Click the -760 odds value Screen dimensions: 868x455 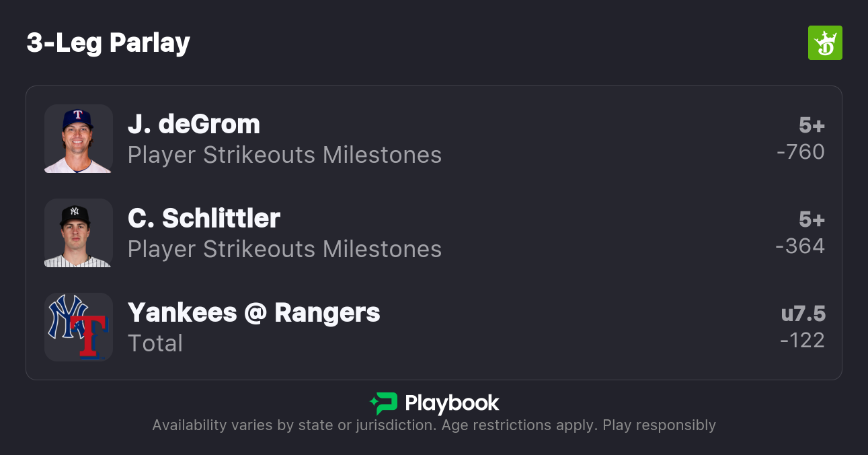tap(800, 152)
